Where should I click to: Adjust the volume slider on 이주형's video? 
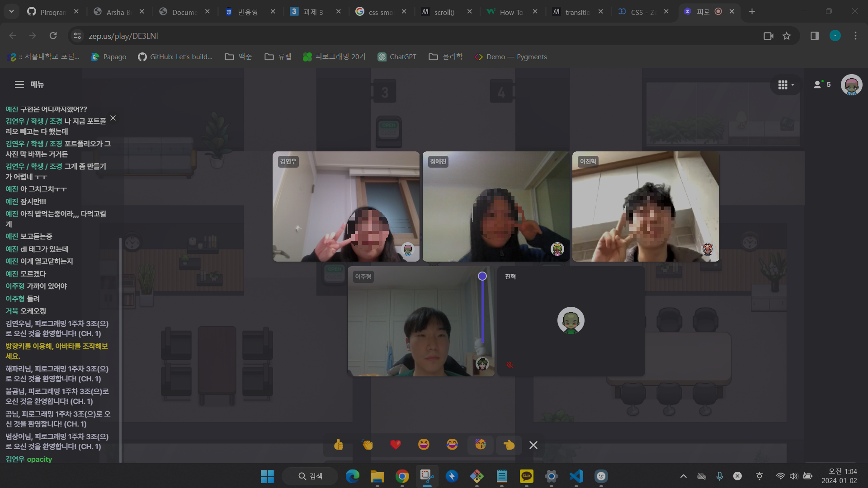482,276
